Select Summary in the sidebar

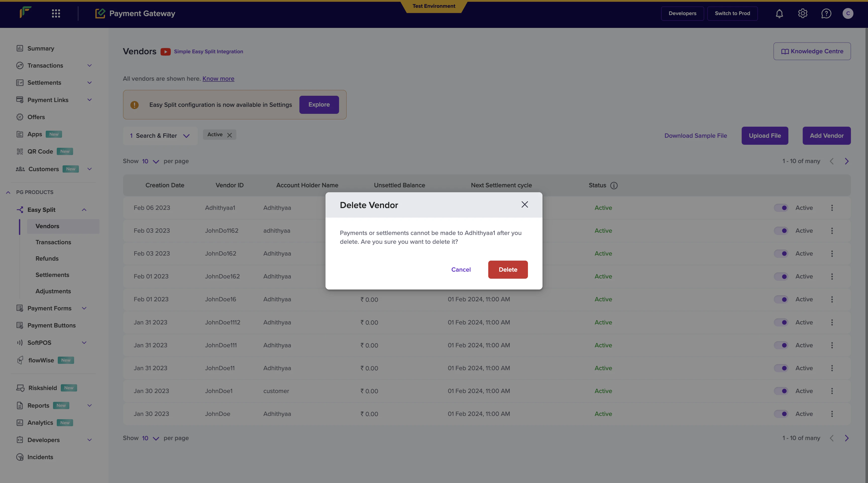40,49
